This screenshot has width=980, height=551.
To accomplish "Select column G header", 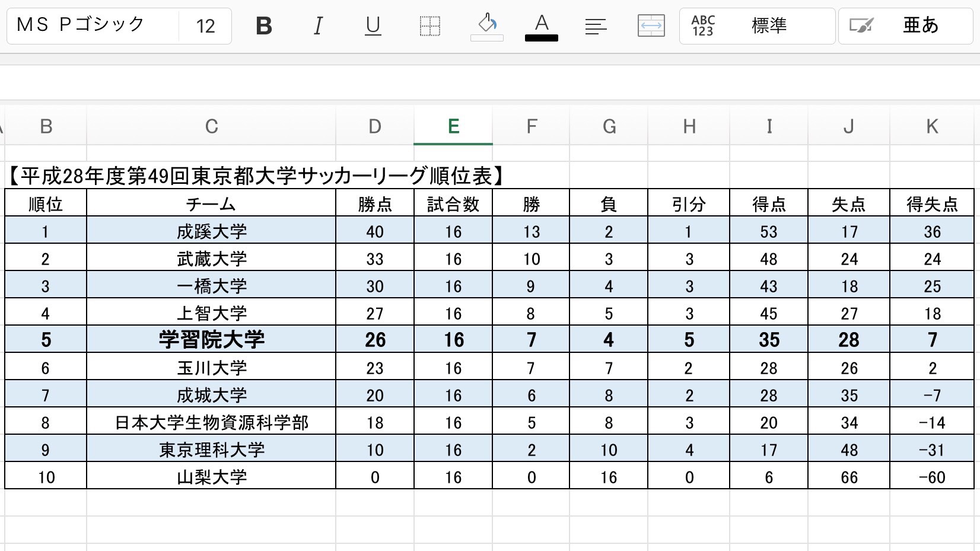I will pos(609,126).
